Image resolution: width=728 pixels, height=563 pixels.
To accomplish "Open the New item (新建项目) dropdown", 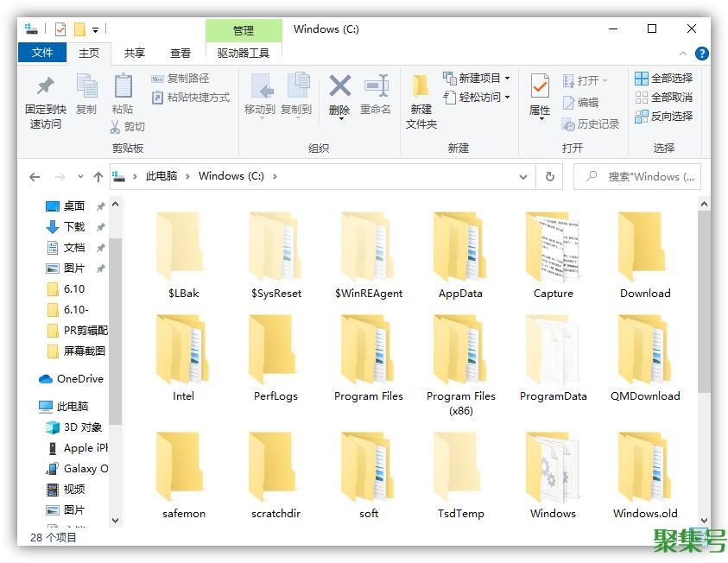I will [477, 78].
